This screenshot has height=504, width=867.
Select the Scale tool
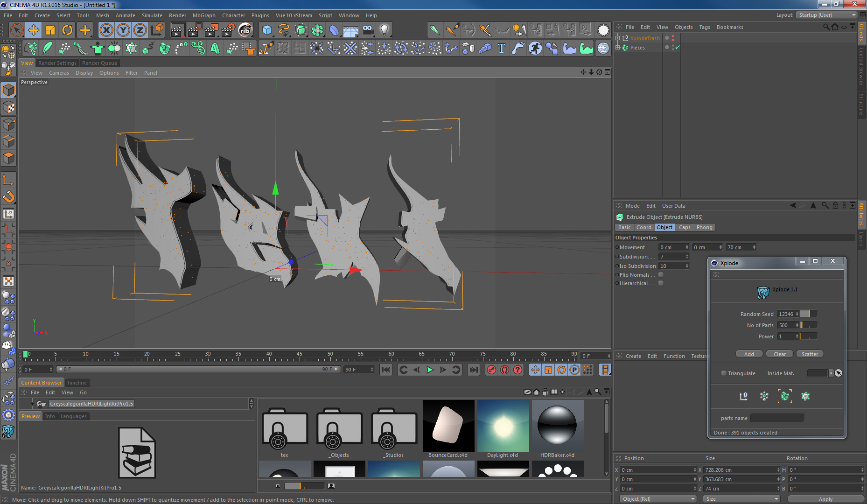(50, 30)
